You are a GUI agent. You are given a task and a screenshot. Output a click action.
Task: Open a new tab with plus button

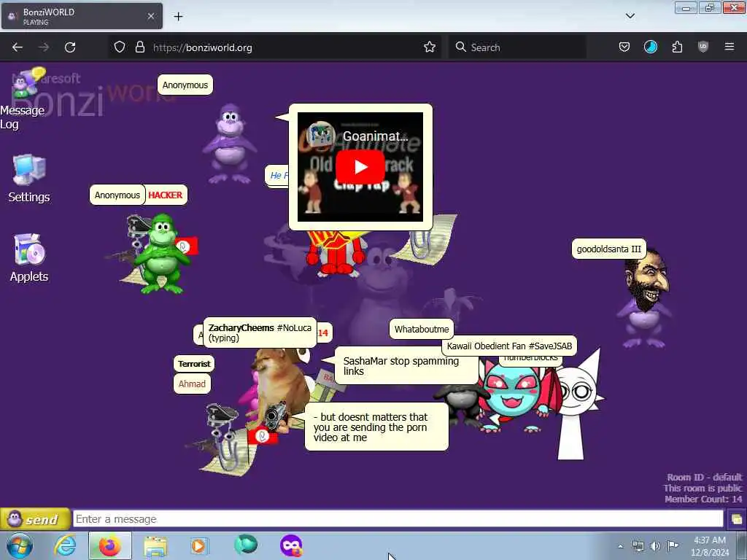click(178, 17)
